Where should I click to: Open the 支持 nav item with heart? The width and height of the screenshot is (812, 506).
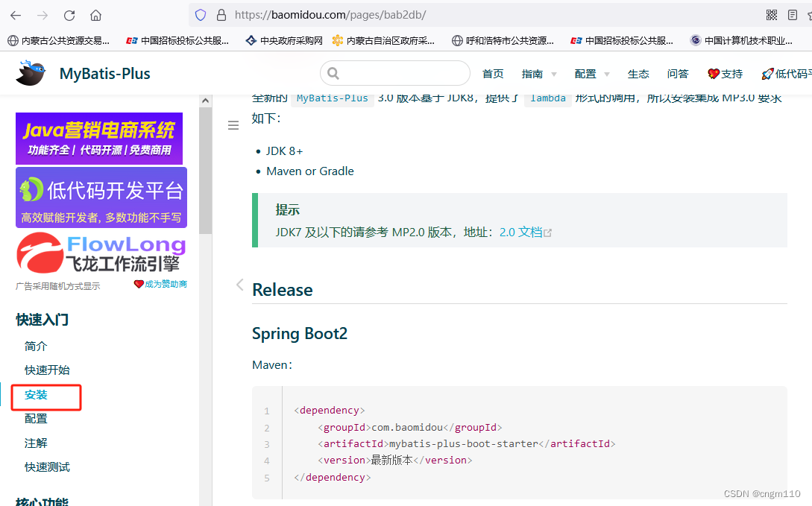pyautogui.click(x=725, y=74)
